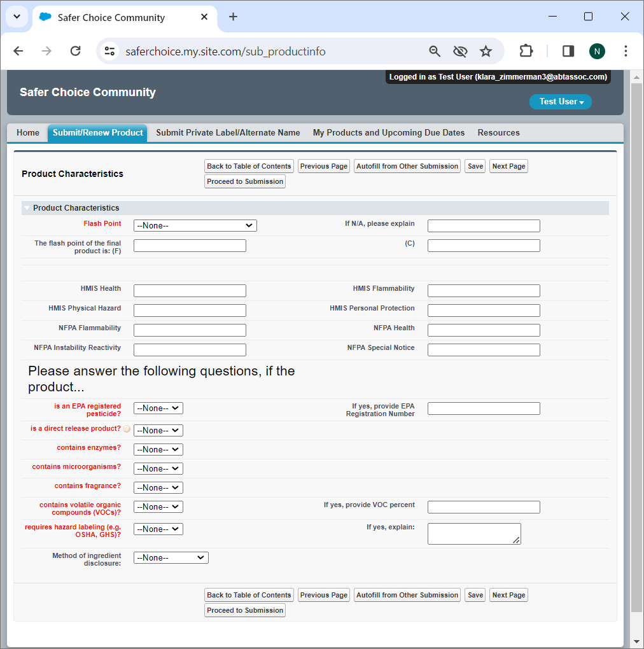The width and height of the screenshot is (644, 649).
Task: Open the contains enzymes dropdown
Action: tap(158, 449)
